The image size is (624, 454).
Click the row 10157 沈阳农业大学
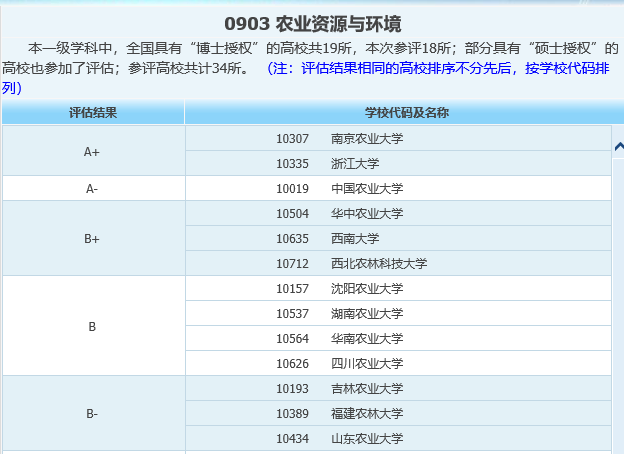pyautogui.click(x=398, y=288)
